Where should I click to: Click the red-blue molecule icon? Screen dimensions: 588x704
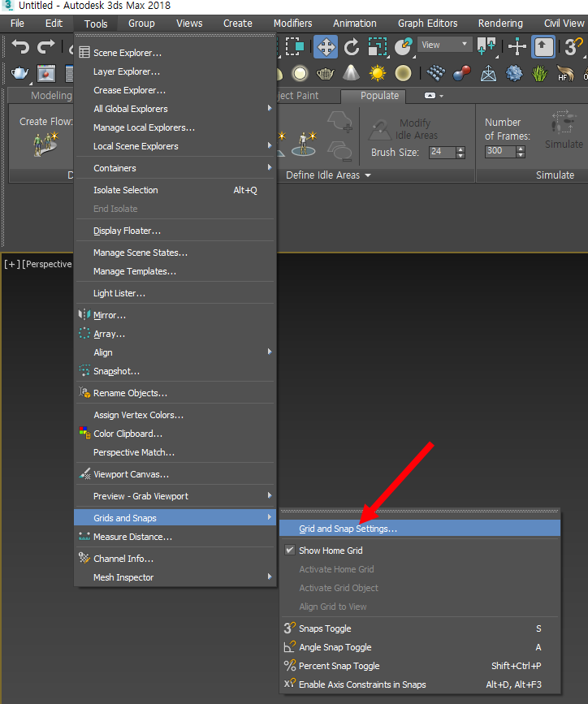[x=462, y=73]
